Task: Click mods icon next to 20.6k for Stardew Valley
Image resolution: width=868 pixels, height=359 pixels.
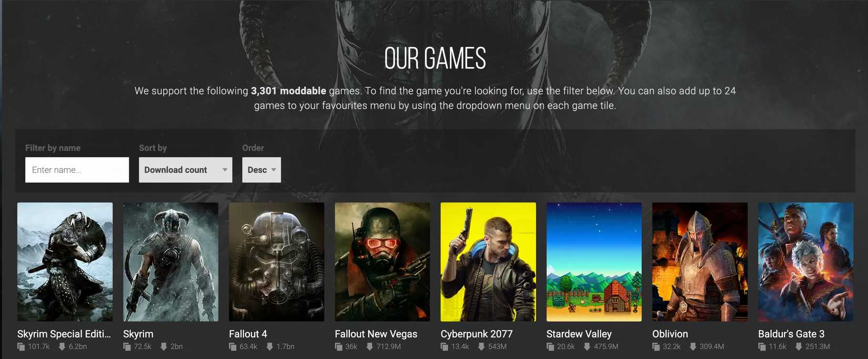Action: 550,347
